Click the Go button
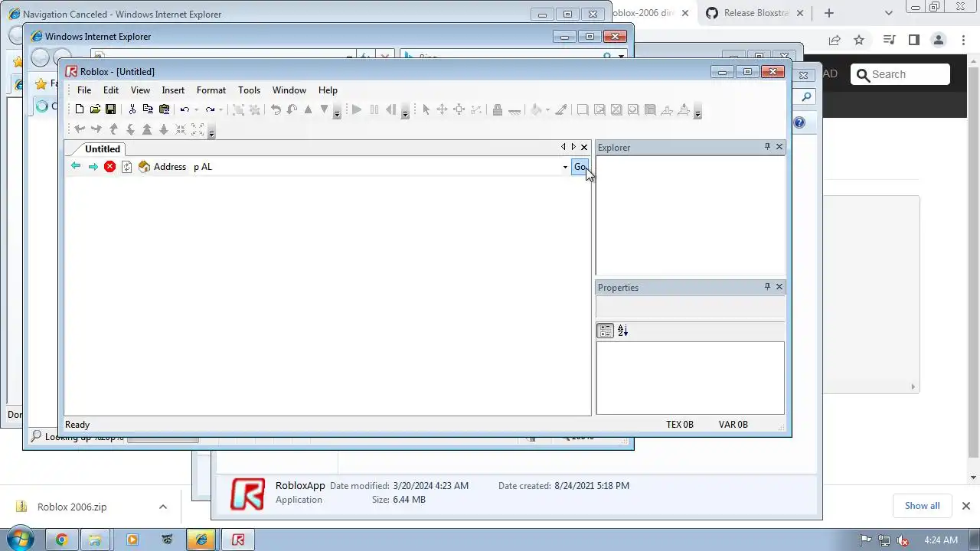Image resolution: width=980 pixels, height=551 pixels. (580, 167)
